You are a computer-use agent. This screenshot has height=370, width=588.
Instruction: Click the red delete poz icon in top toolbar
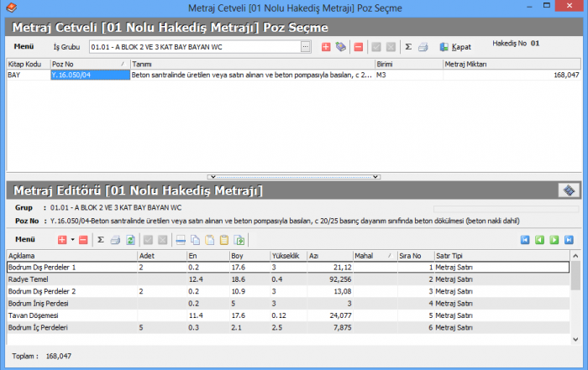(x=359, y=47)
